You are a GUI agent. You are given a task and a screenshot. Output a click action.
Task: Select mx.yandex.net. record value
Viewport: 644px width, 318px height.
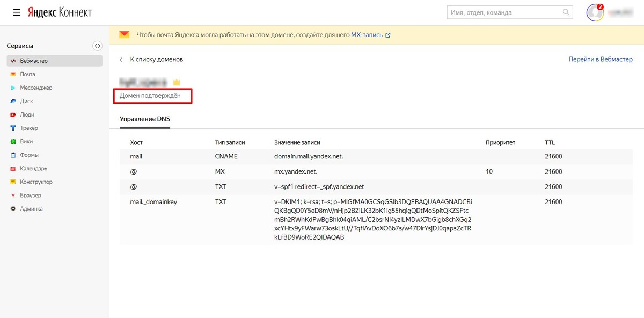click(x=296, y=172)
